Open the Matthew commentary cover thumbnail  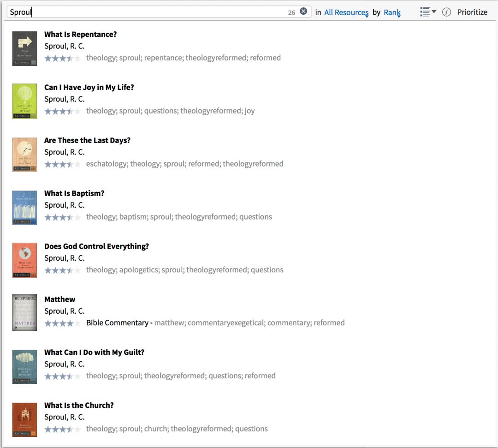(x=24, y=312)
